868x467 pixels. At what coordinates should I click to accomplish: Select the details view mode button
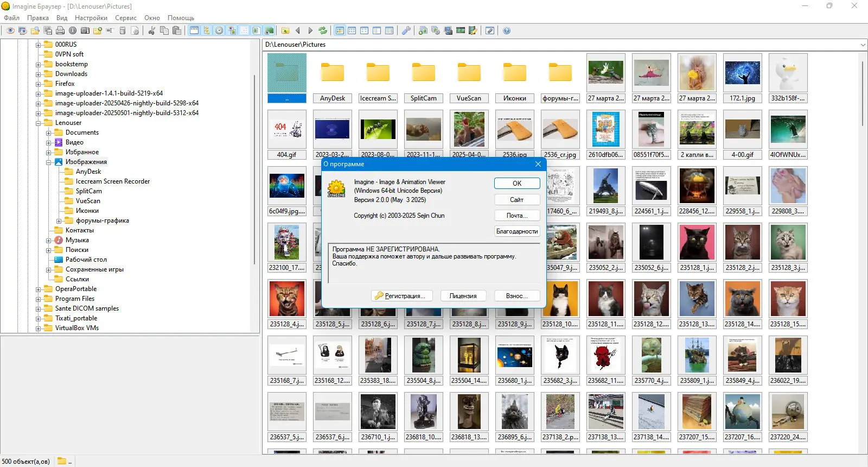pos(390,31)
